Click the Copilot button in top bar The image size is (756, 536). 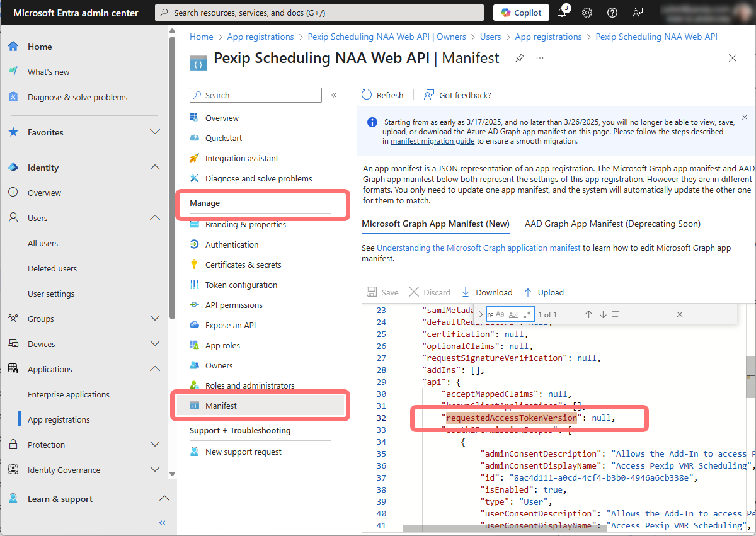[x=521, y=13]
